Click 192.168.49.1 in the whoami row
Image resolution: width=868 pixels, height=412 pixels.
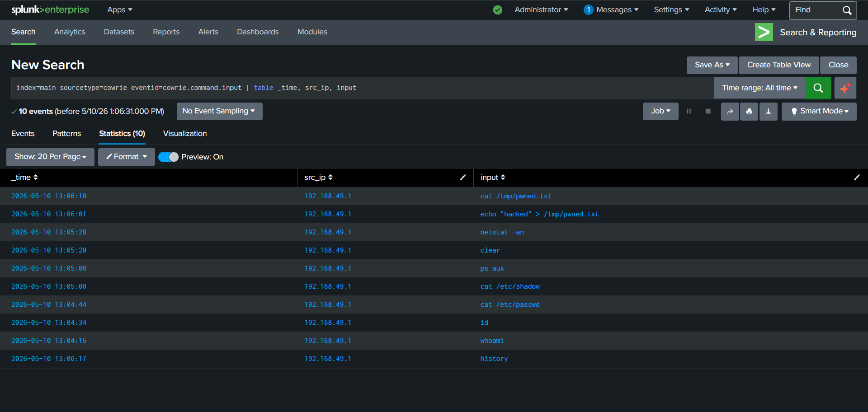(328, 341)
